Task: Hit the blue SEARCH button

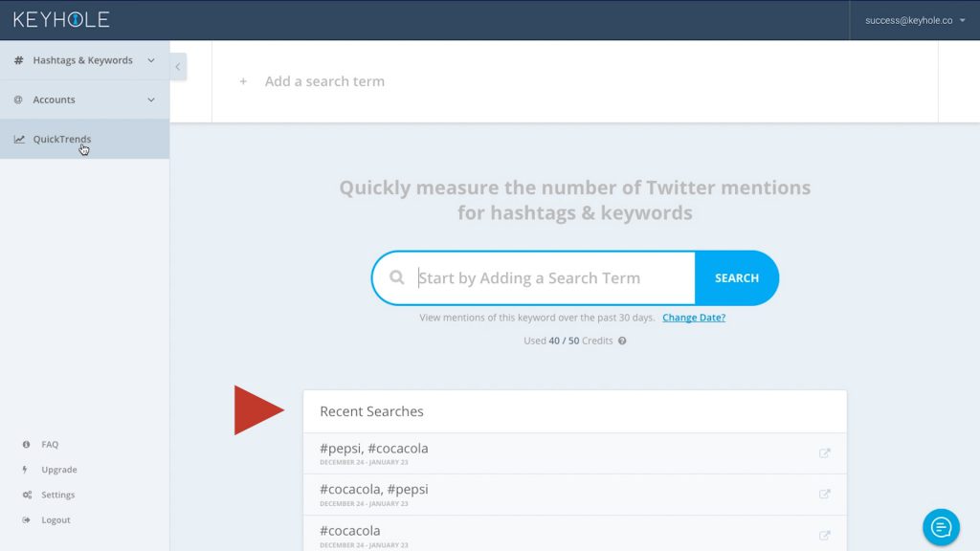Action: pos(737,278)
